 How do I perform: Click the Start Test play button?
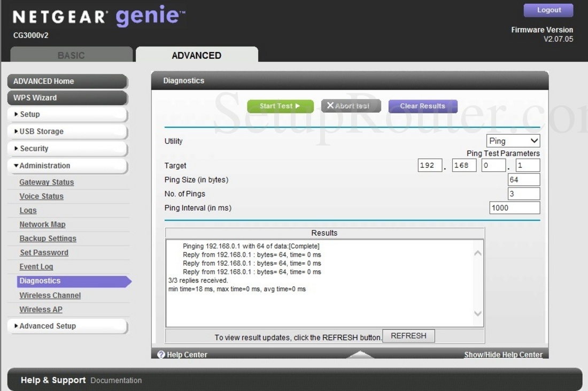click(x=280, y=106)
